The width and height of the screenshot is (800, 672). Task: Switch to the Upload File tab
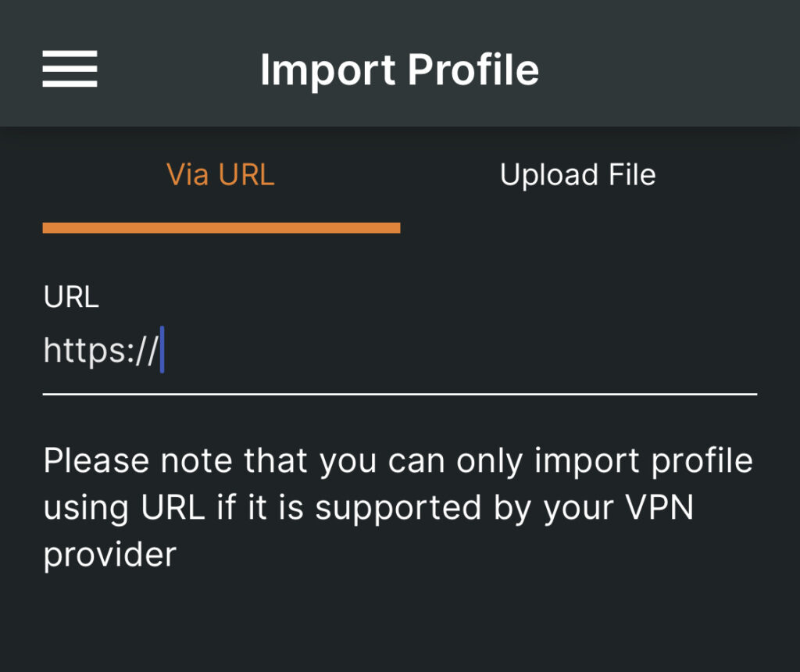pos(577,175)
